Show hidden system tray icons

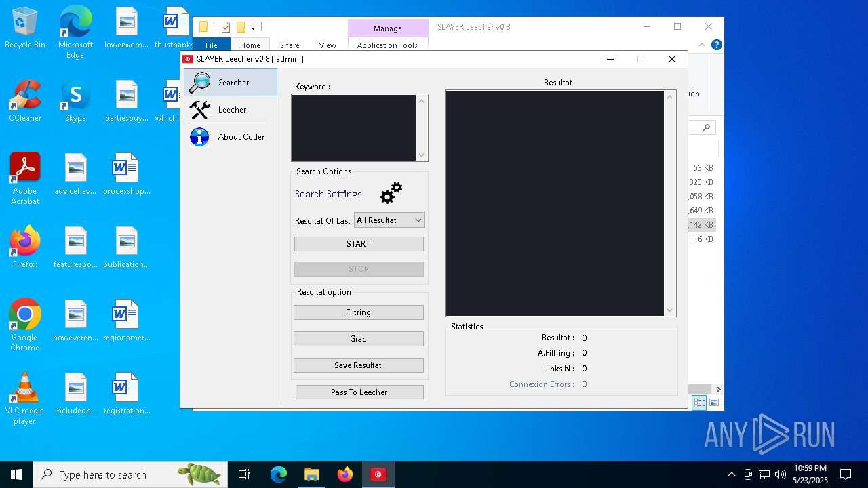[x=731, y=474]
